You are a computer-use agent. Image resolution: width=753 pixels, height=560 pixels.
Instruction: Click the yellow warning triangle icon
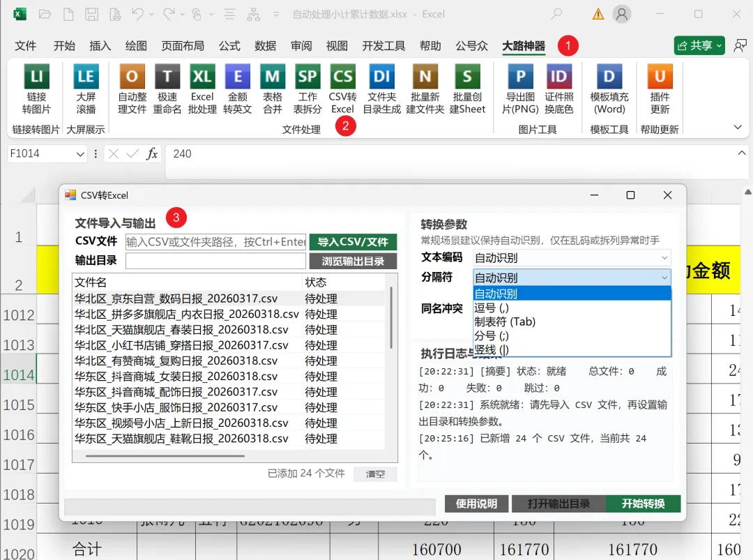598,15
